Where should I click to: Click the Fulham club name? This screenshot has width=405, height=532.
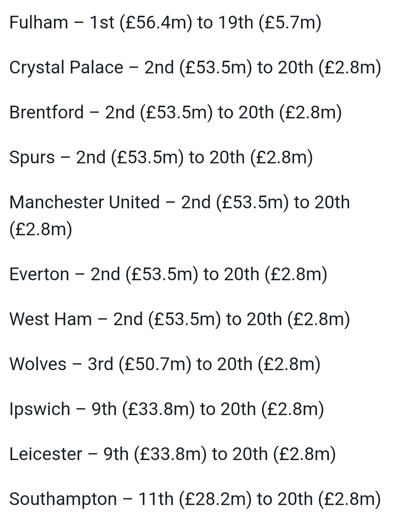pos(39,22)
